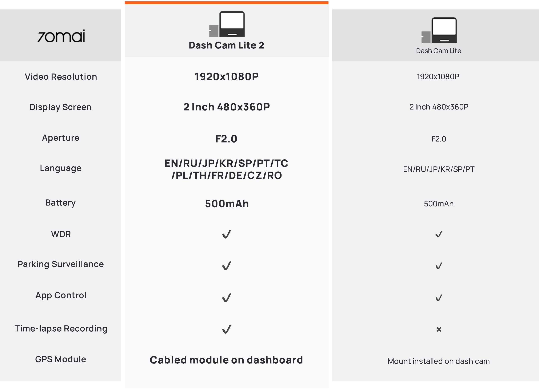Click App Control checkmark for Lite 2
Image resolution: width=539 pixels, height=392 pixels.
227,297
